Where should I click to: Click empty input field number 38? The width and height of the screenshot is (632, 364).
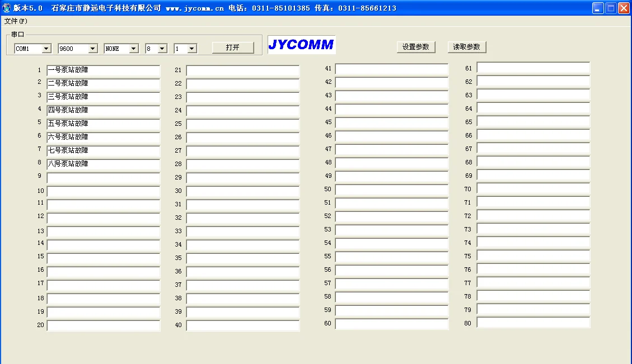tap(242, 299)
